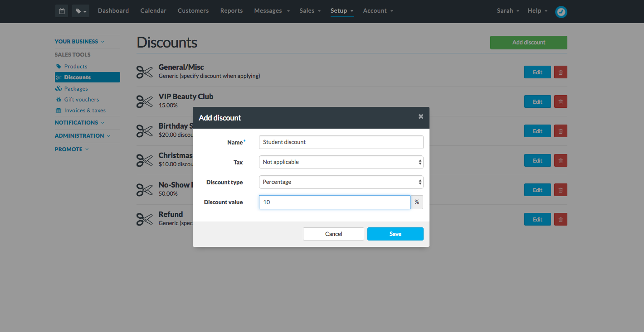Click the calendar icon in the top bar
Viewport: 644px width, 332px height.
click(62, 11)
